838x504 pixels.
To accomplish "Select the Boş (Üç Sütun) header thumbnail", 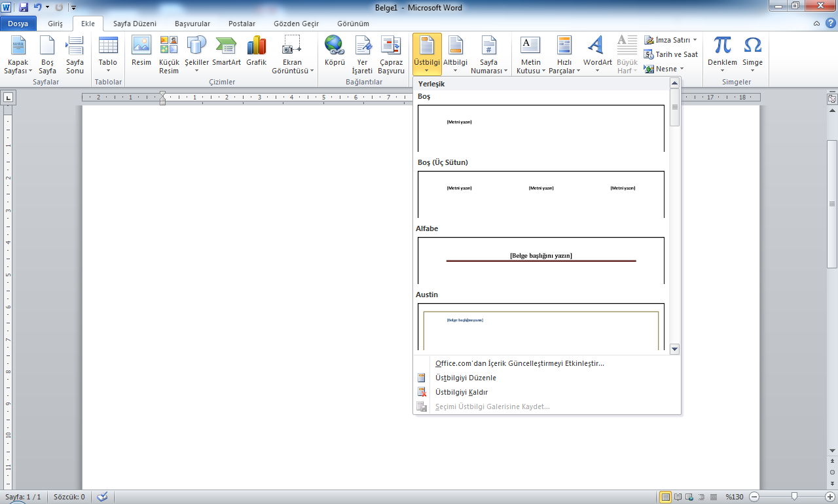I will [541, 194].
